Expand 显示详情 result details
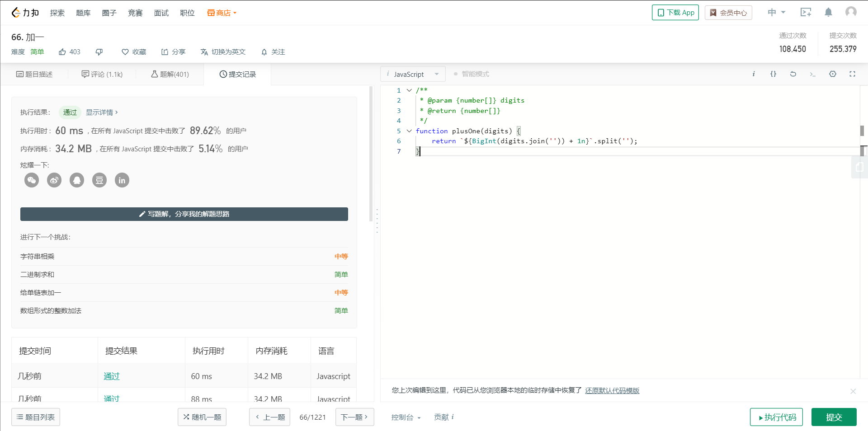 pos(102,112)
